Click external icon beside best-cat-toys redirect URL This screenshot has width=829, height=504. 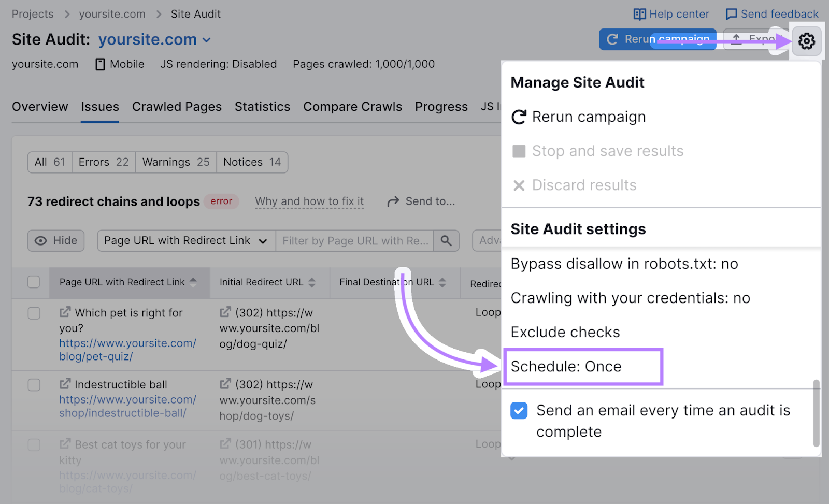click(225, 444)
